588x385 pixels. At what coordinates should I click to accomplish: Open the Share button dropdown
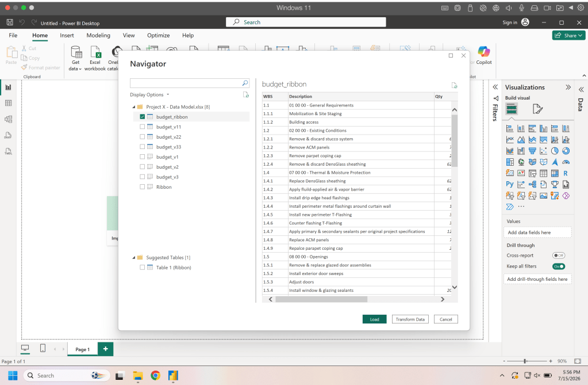click(x=581, y=35)
